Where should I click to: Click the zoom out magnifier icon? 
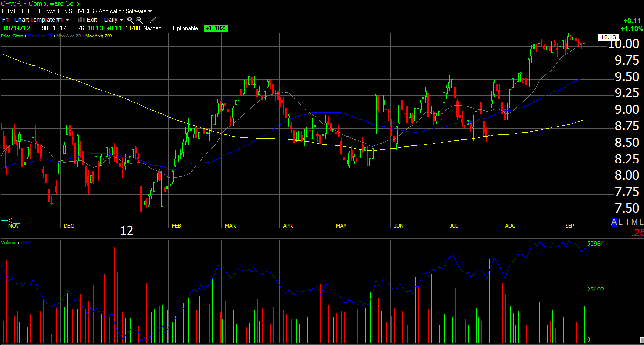(x=139, y=20)
